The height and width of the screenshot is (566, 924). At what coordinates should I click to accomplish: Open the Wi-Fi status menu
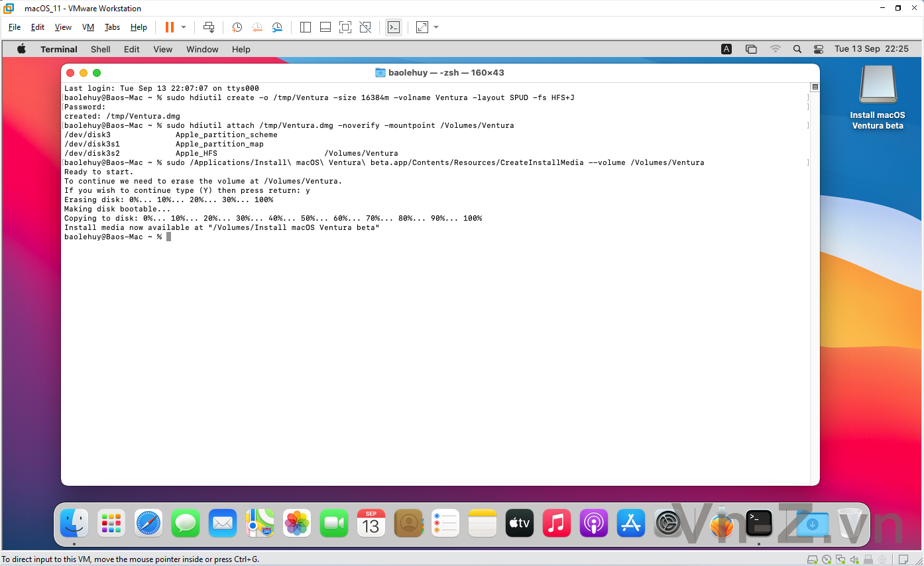click(776, 49)
